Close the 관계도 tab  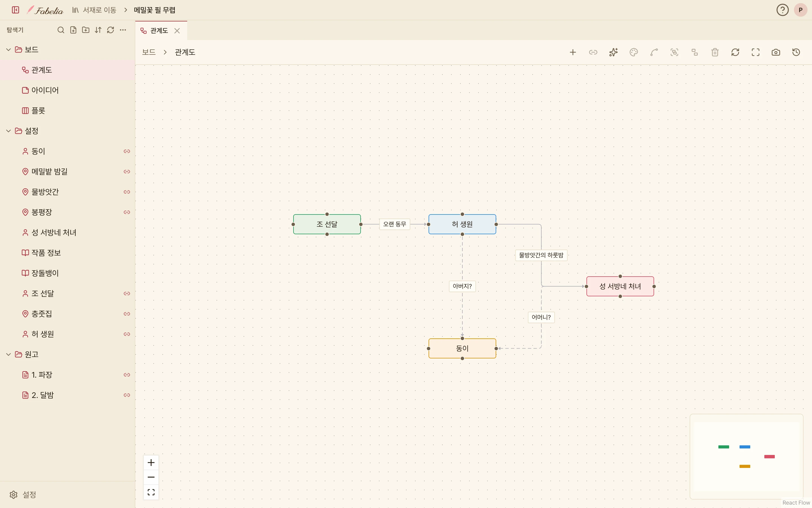[177, 31]
